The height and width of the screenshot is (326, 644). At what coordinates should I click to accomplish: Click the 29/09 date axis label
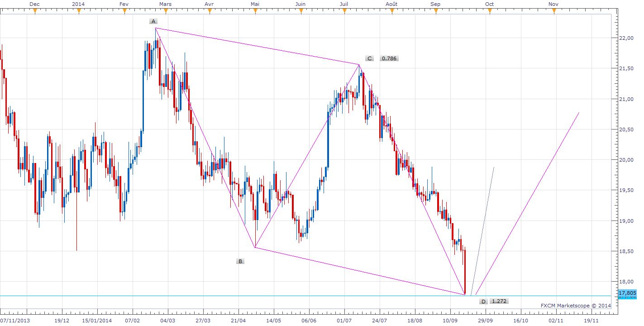click(486, 321)
